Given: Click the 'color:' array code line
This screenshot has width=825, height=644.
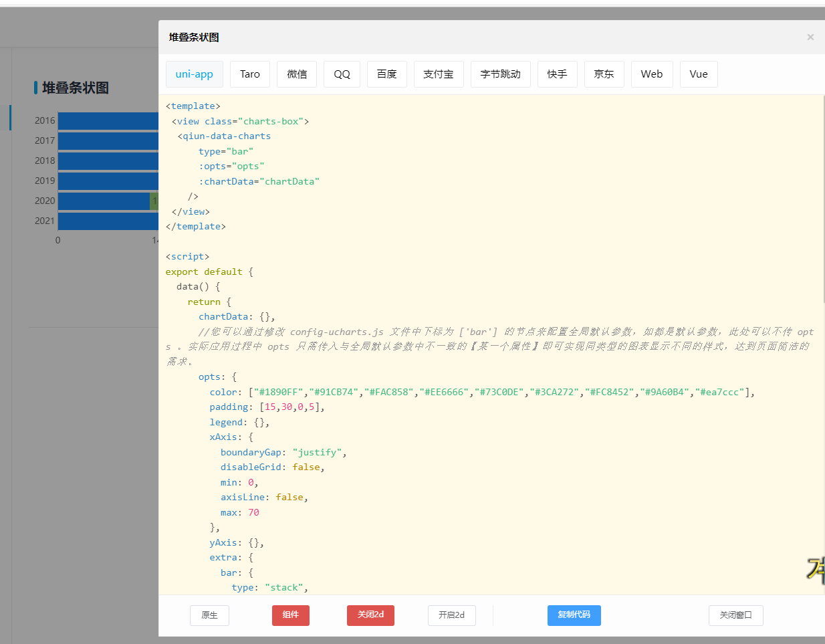Looking at the screenshot, I should pos(483,392).
